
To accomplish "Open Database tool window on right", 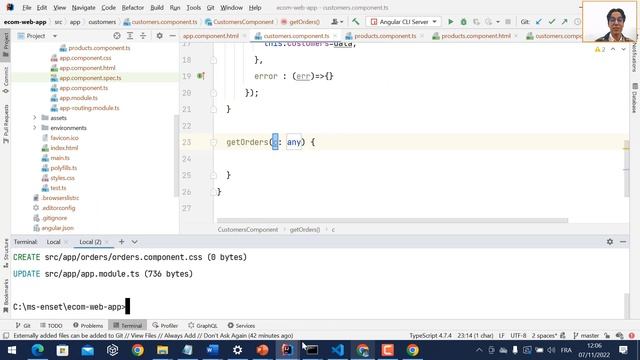I will tap(635, 98).
